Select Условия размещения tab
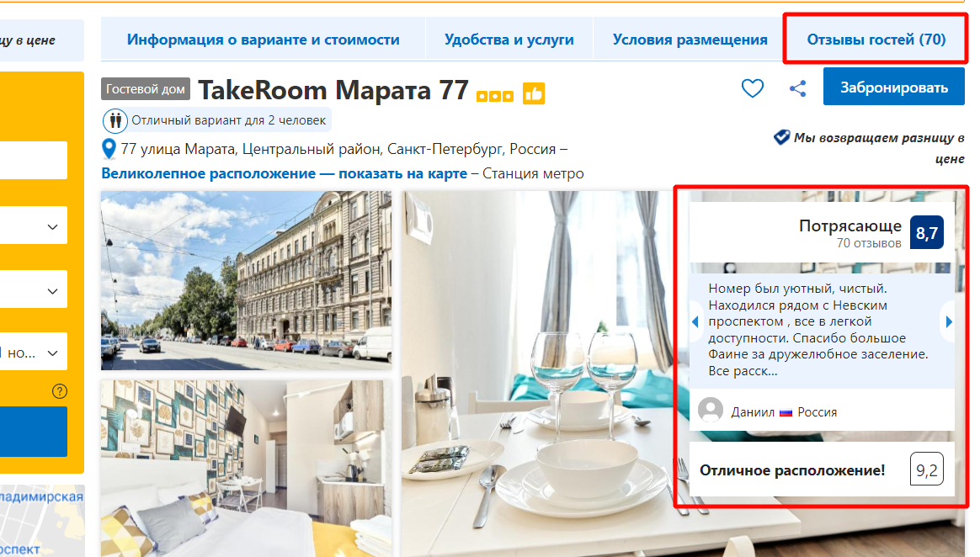This screenshot has width=980, height=557. point(690,40)
